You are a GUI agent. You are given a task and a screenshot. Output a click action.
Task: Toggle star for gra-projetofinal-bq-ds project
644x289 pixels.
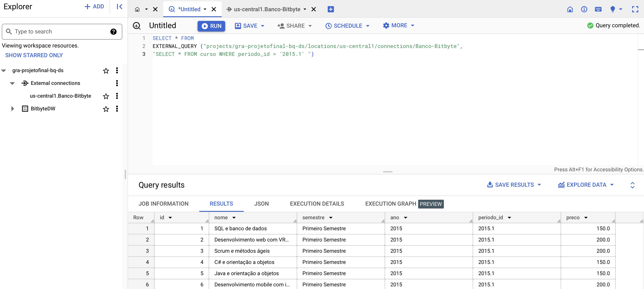[106, 71]
